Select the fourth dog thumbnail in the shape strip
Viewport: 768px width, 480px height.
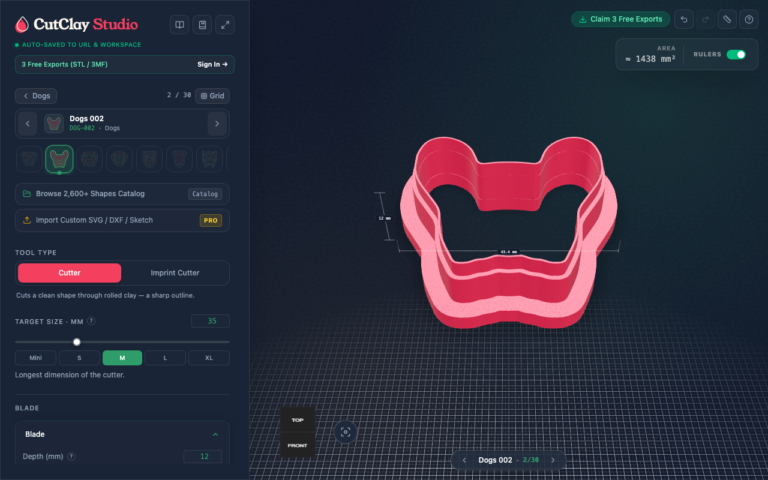click(120, 159)
